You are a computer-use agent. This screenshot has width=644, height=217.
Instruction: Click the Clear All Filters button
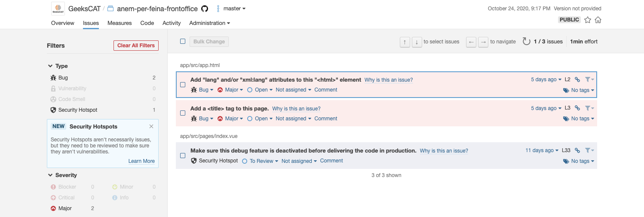pyautogui.click(x=136, y=46)
